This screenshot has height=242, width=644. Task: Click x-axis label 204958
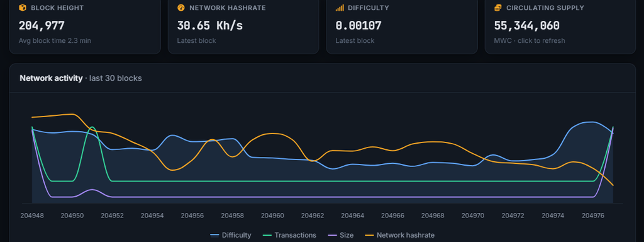[x=233, y=216]
